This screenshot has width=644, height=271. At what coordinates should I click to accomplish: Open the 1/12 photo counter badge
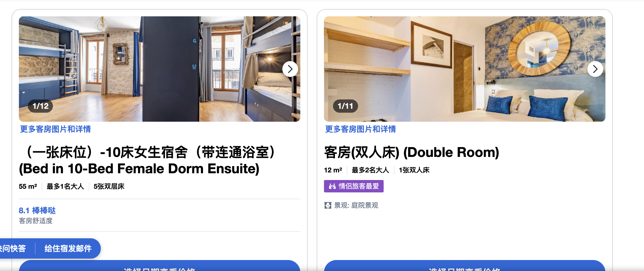[41, 106]
